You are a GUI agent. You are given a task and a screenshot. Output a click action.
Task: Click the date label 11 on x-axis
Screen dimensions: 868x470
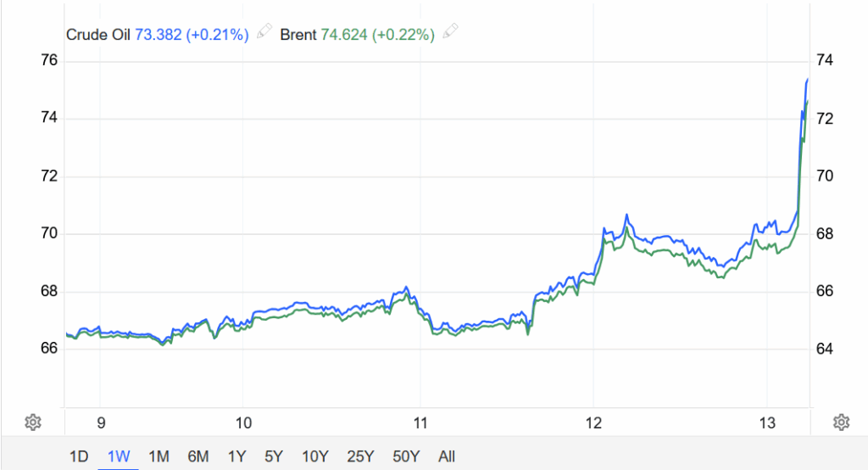coord(420,423)
